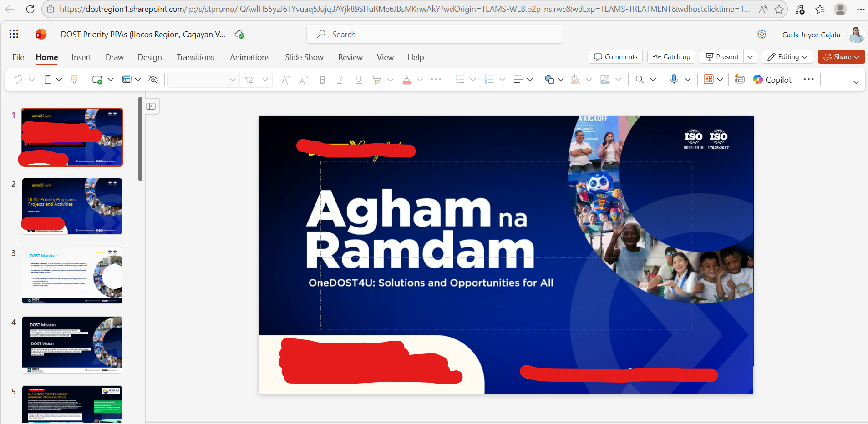868x424 pixels.
Task: Click the Share button
Action: (842, 57)
